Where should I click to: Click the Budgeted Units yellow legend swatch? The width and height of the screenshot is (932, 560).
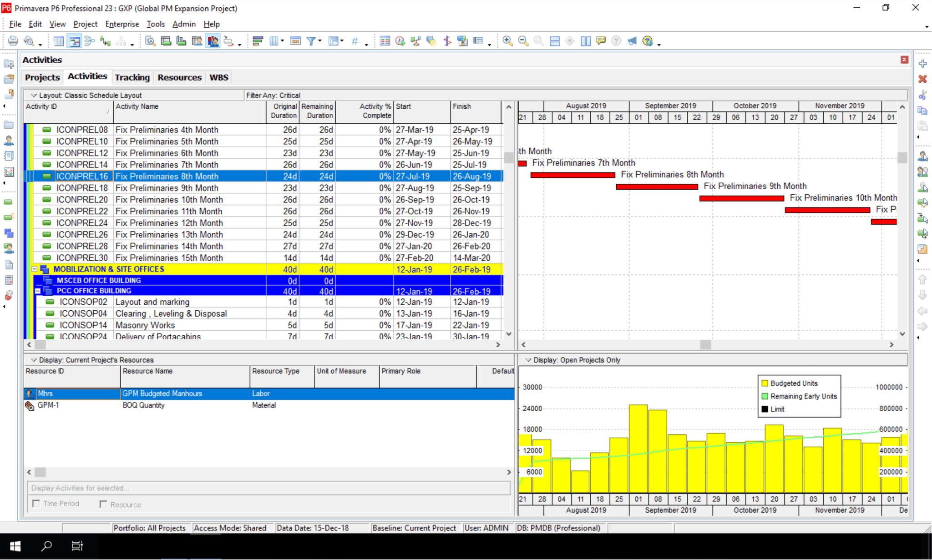[x=766, y=383]
